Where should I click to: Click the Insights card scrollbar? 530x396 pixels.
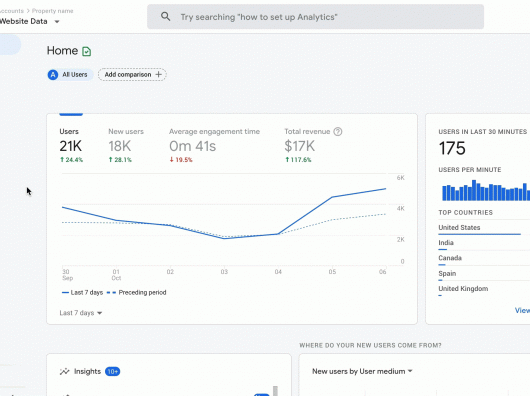(x=275, y=391)
